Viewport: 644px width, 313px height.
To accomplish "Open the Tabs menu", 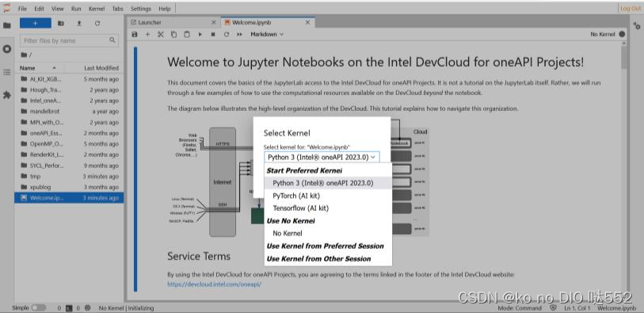I will pyautogui.click(x=117, y=9).
